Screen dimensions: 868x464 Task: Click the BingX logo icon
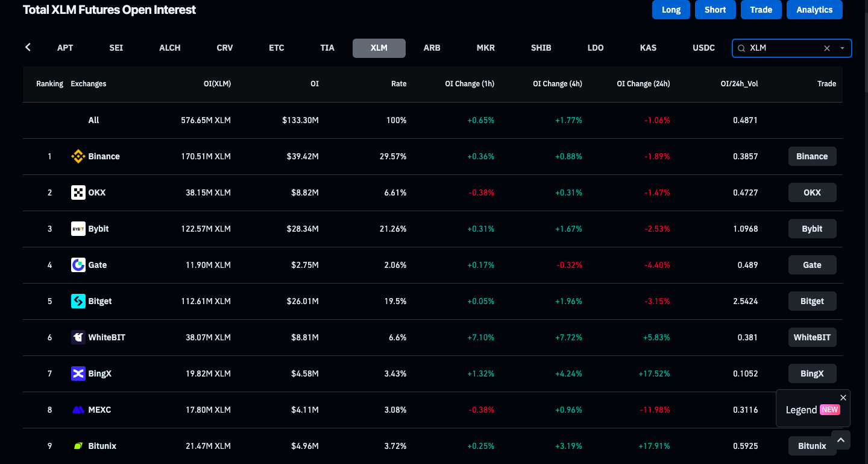click(78, 373)
